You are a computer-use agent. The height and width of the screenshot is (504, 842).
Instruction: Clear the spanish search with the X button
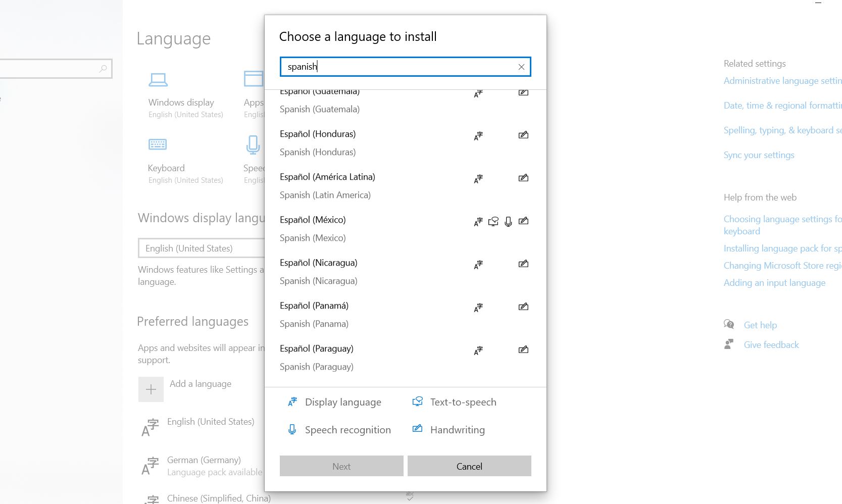(521, 67)
